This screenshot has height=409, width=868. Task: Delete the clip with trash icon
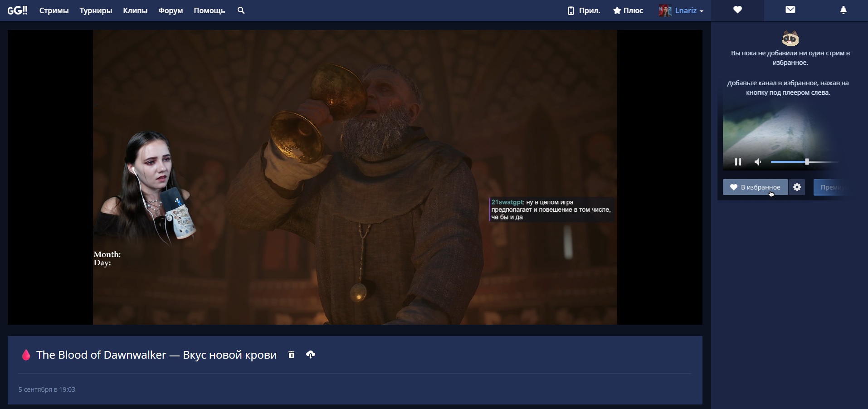(x=292, y=355)
